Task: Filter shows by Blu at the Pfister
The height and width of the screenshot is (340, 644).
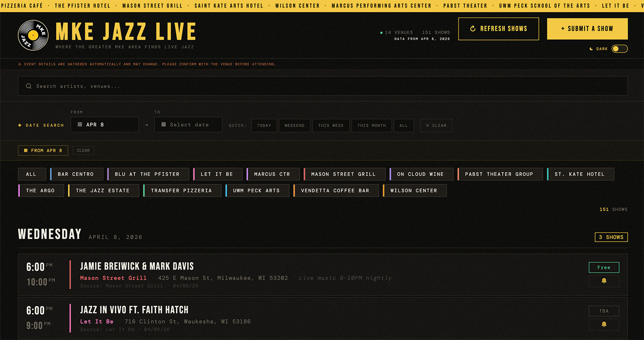Action: [x=149, y=174]
